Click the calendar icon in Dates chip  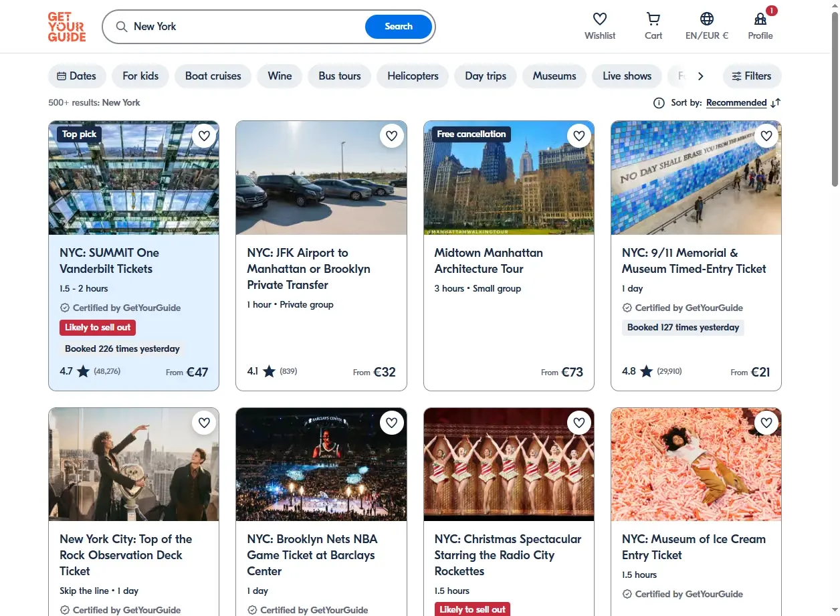point(62,76)
